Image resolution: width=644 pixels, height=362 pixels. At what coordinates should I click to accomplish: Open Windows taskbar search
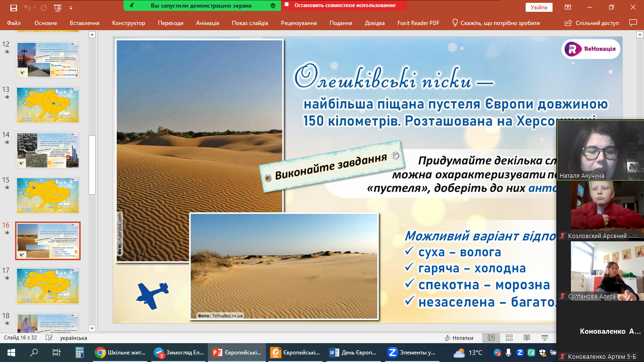(34, 353)
